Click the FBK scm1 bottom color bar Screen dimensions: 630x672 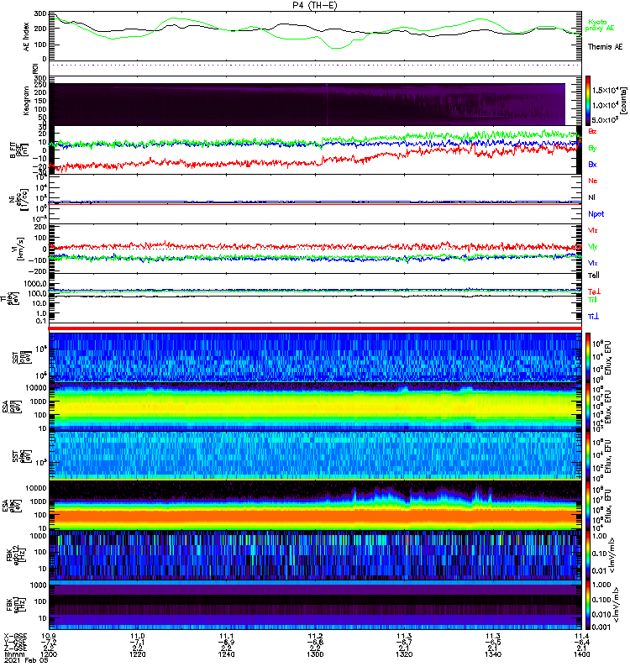[588, 605]
